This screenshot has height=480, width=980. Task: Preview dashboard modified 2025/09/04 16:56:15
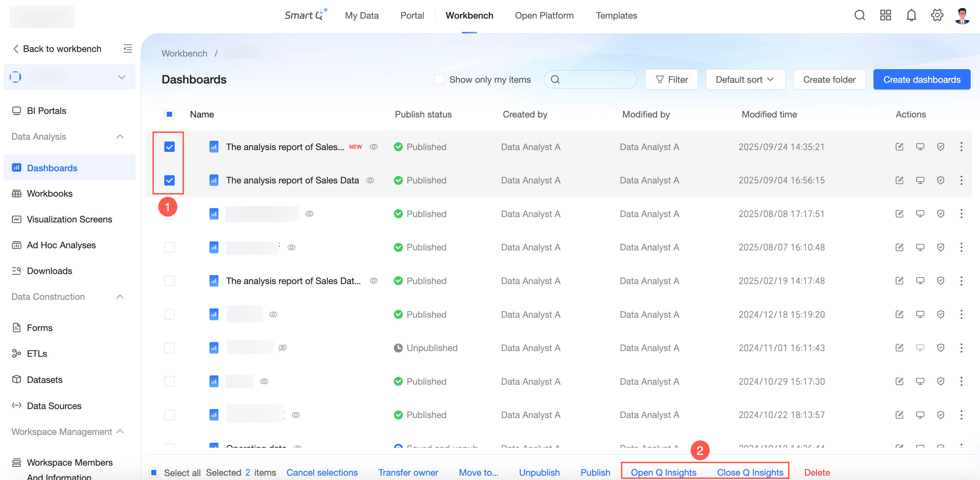coord(920,181)
